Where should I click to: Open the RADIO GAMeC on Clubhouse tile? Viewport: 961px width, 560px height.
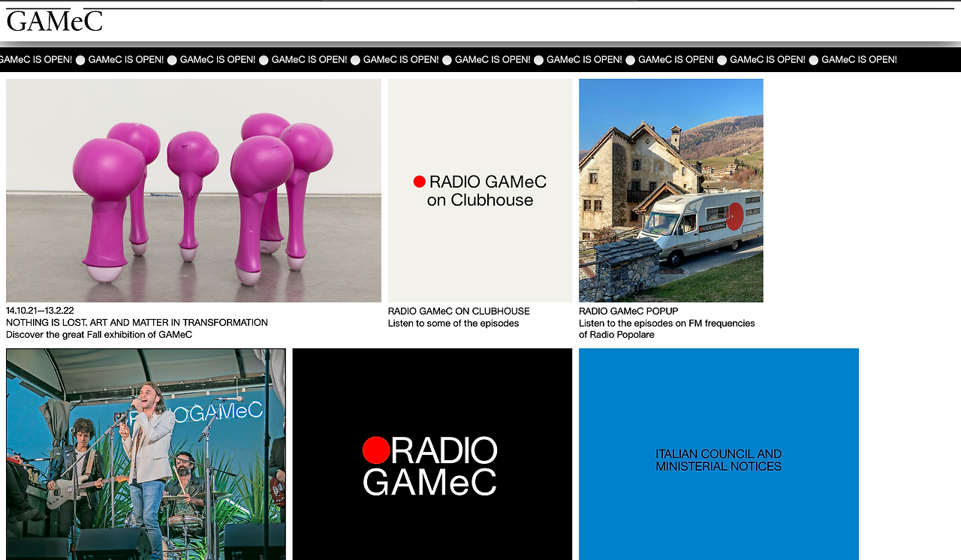point(480,191)
